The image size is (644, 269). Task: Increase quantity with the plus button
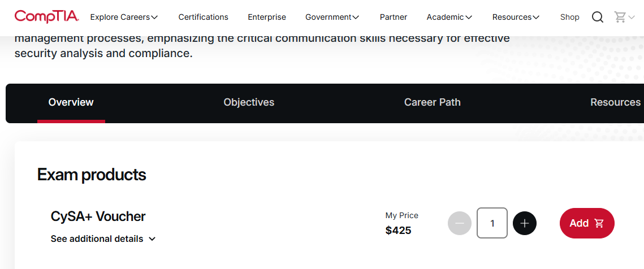click(525, 223)
